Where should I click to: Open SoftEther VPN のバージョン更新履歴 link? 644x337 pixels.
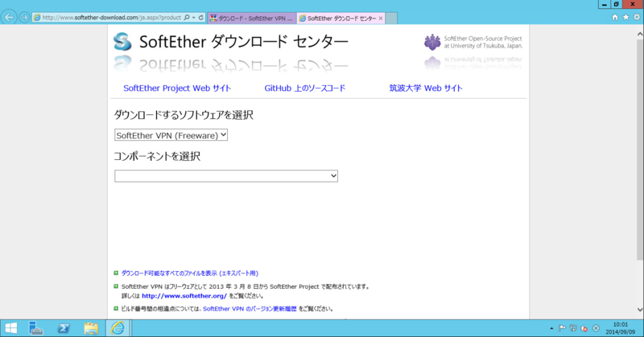click(250, 309)
